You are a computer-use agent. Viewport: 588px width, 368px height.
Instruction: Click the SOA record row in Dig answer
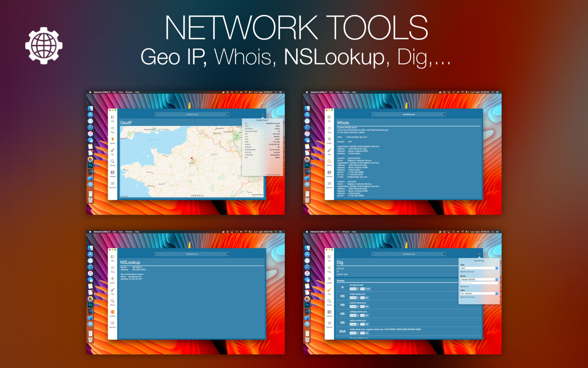(x=408, y=331)
